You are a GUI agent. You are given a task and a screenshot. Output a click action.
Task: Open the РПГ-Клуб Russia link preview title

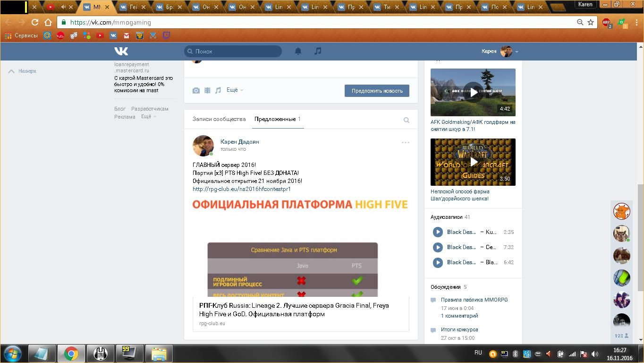(x=294, y=310)
